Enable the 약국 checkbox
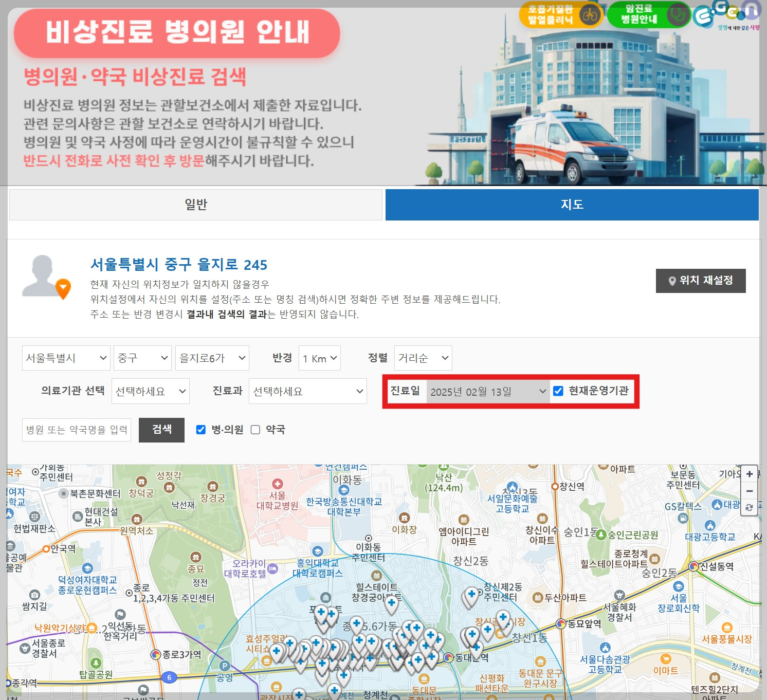 (255, 430)
